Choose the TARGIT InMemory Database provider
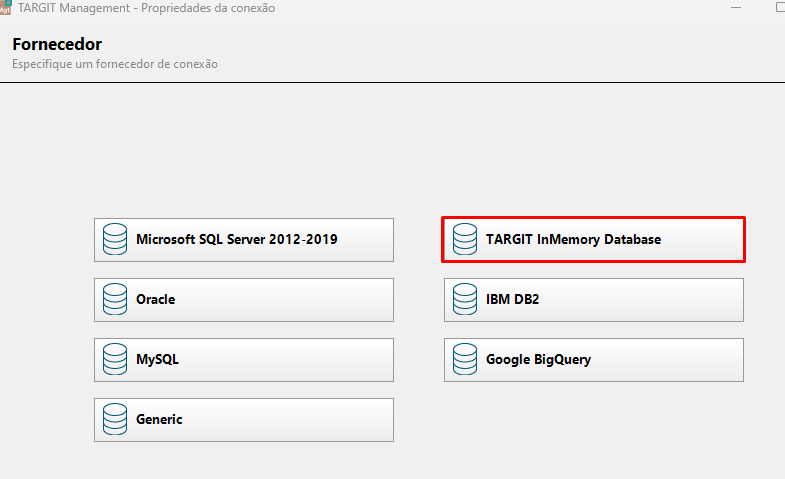The image size is (785, 479). (x=593, y=240)
